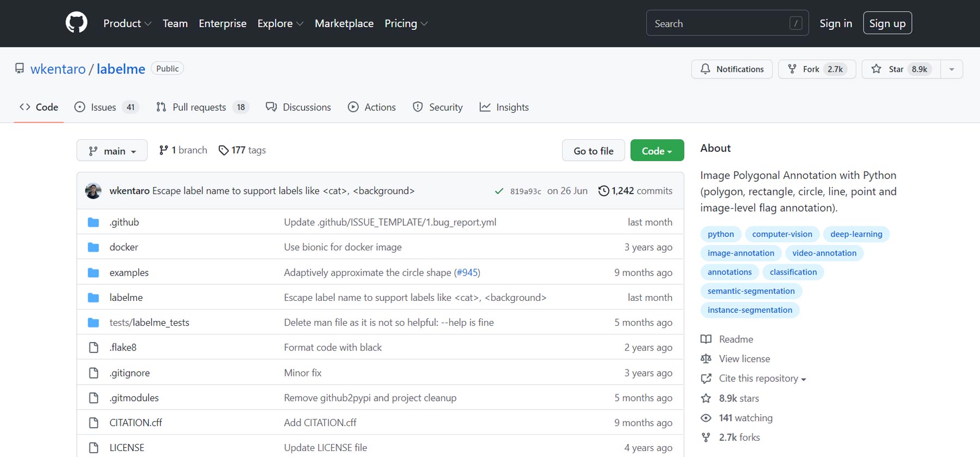The height and width of the screenshot is (457, 980).
Task: Click the file icon for .flake8
Action: pos(94,348)
